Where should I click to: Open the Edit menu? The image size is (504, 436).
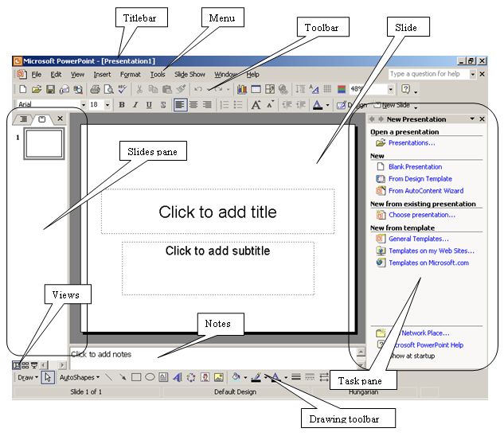(x=56, y=75)
